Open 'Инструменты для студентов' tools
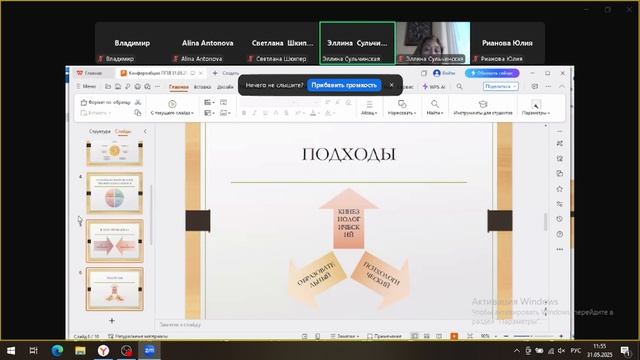The height and width of the screenshot is (360, 640). [483, 108]
